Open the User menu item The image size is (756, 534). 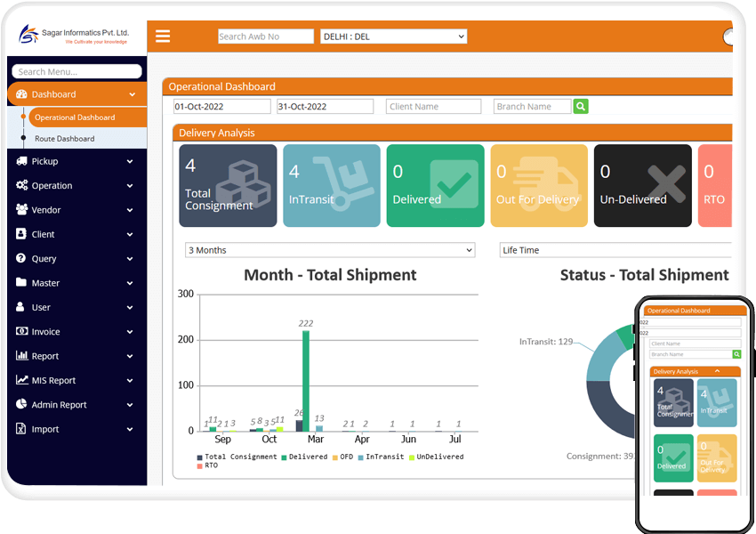(x=77, y=307)
